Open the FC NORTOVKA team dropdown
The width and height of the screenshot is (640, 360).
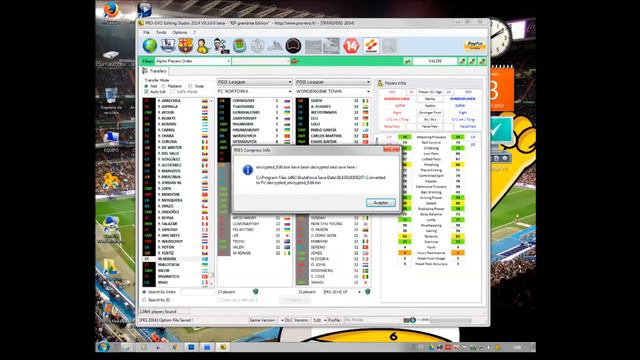pyautogui.click(x=255, y=91)
